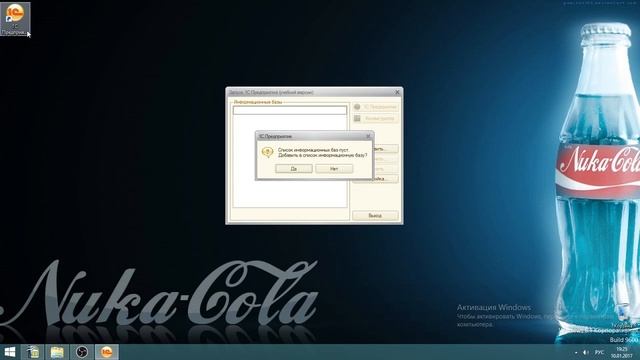Click the Настройка button in launcher window
The width and height of the screenshot is (640, 360).
point(376,179)
